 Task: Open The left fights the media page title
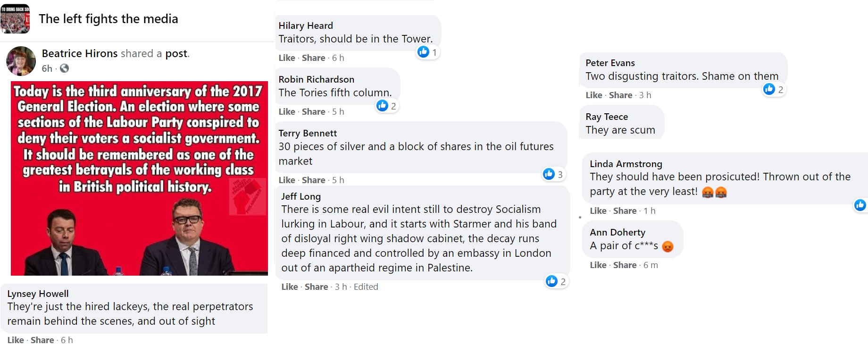point(108,19)
